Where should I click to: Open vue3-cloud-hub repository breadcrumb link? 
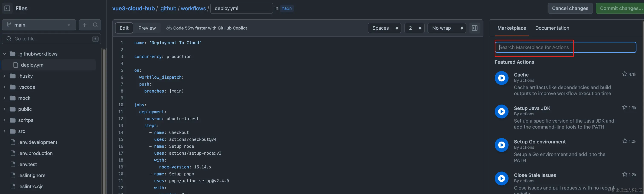[x=134, y=8]
